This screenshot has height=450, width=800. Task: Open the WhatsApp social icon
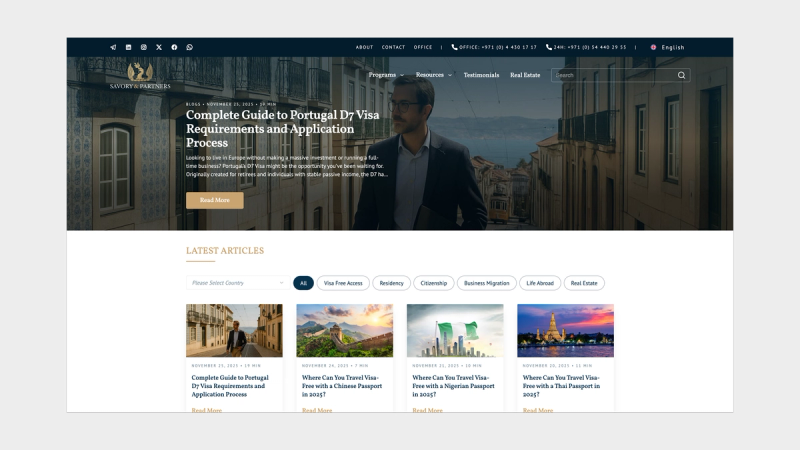(190, 47)
